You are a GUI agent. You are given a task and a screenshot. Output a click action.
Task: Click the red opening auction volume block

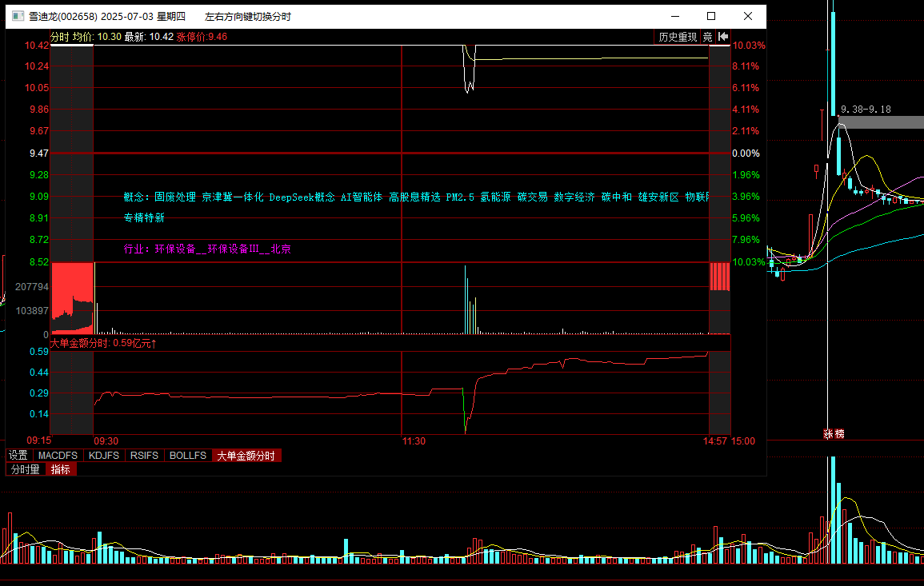[x=73, y=298]
